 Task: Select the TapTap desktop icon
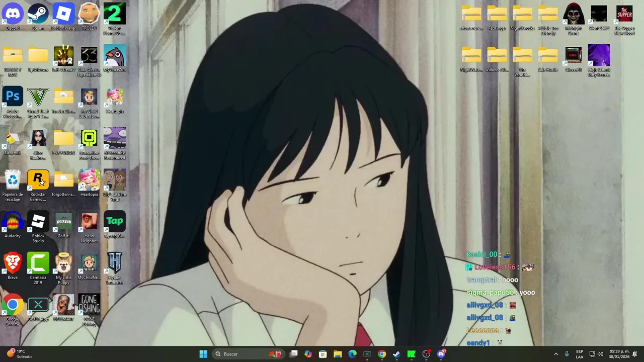point(114,225)
